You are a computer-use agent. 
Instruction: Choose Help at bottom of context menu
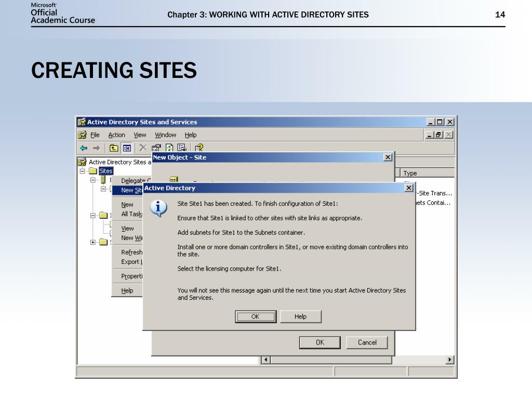click(128, 291)
